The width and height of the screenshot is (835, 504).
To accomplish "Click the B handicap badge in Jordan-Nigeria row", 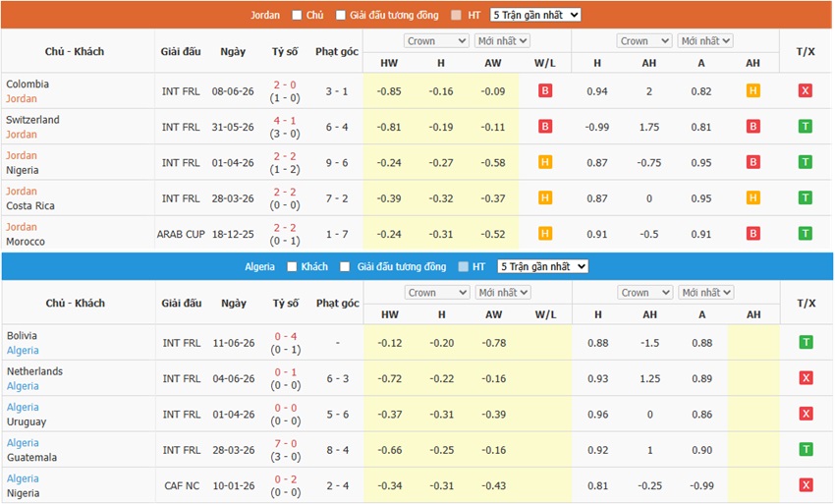I will [752, 162].
